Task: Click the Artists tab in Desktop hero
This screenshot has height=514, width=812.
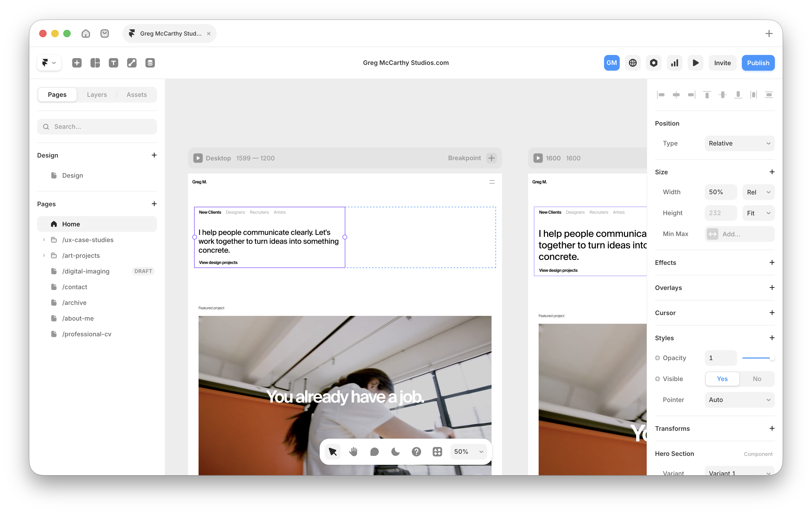Action: 280,212
